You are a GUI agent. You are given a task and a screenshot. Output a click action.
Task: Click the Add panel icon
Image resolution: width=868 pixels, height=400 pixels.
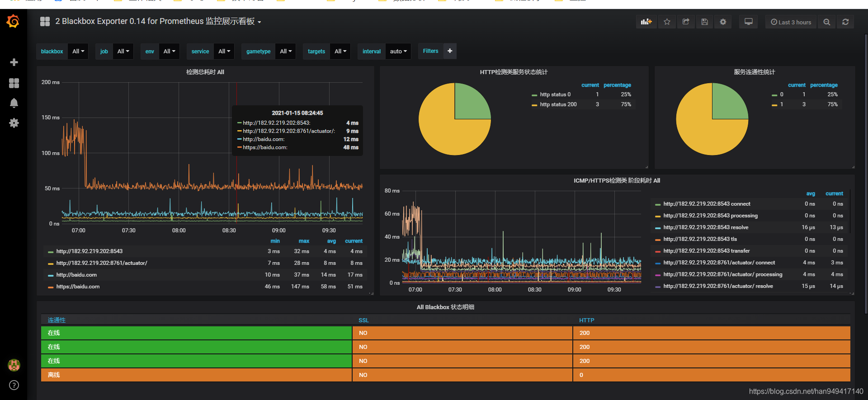click(646, 22)
